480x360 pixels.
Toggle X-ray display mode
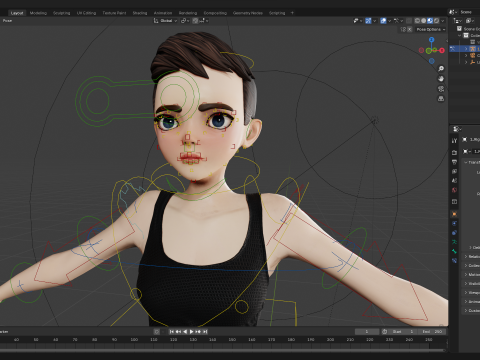[409, 21]
